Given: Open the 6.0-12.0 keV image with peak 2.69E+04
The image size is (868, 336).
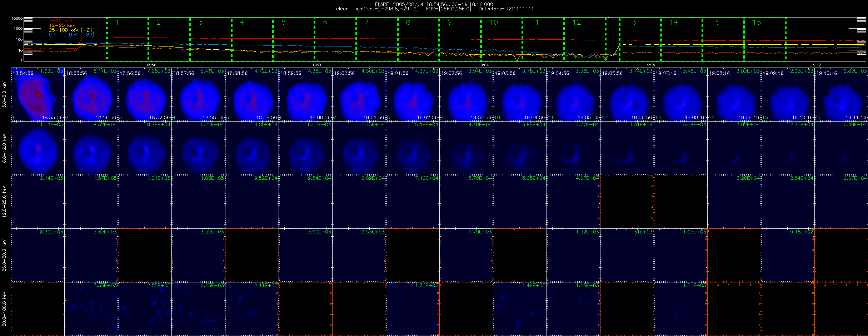Looking at the screenshot, I should pyautogui.click(x=841, y=148).
